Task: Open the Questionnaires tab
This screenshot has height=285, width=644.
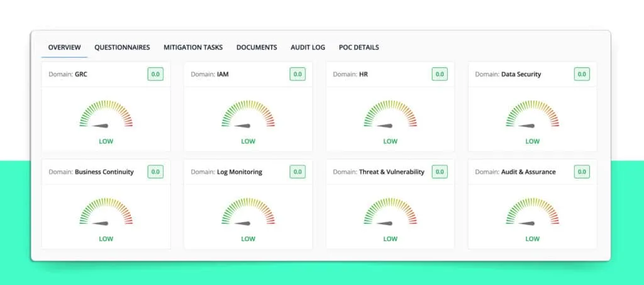Action: click(x=122, y=47)
